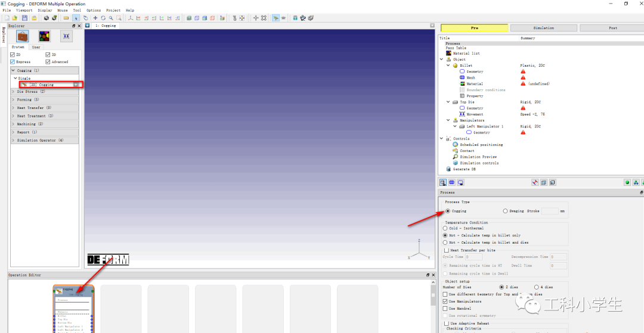Select the Swaging process type radio
644x333 pixels.
505,211
